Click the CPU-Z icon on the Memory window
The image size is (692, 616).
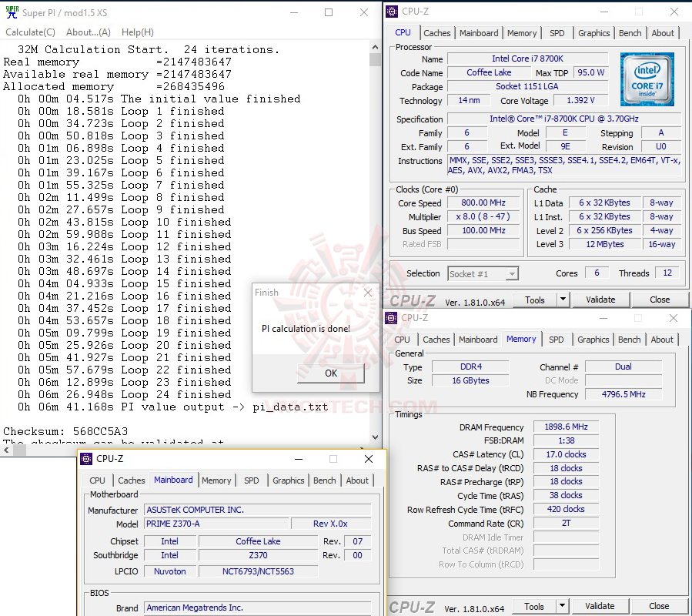(x=392, y=317)
